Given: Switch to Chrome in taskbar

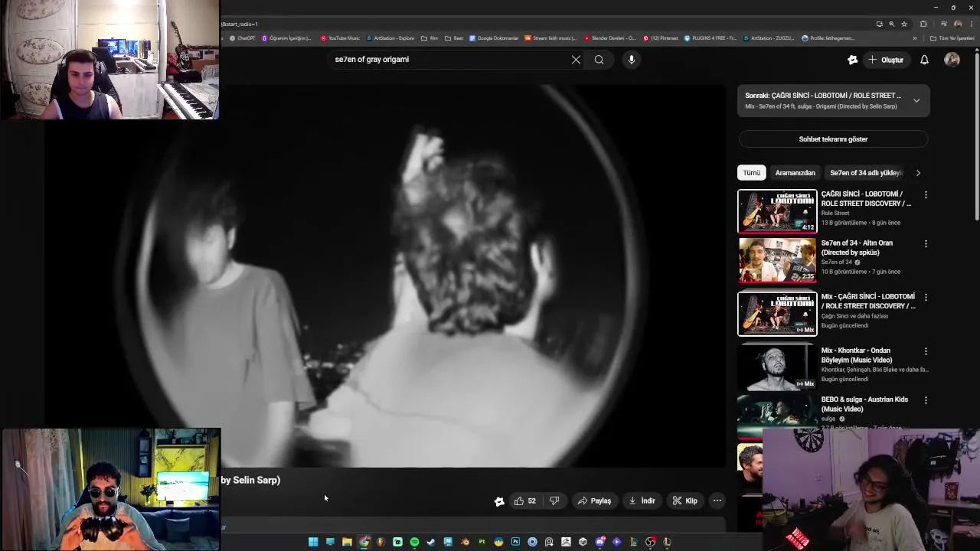Looking at the screenshot, I should coord(364,542).
